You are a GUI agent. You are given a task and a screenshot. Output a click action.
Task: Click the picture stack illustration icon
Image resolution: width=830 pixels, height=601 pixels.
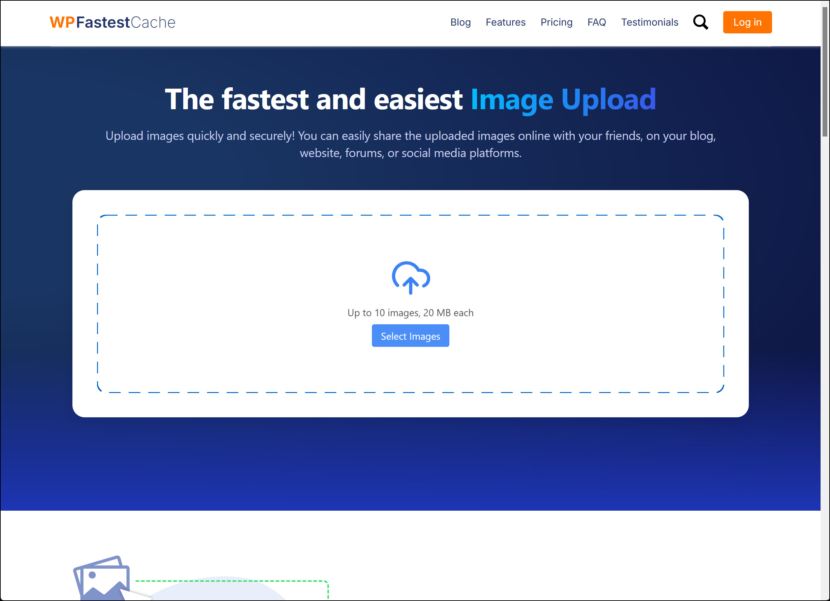[102, 577]
